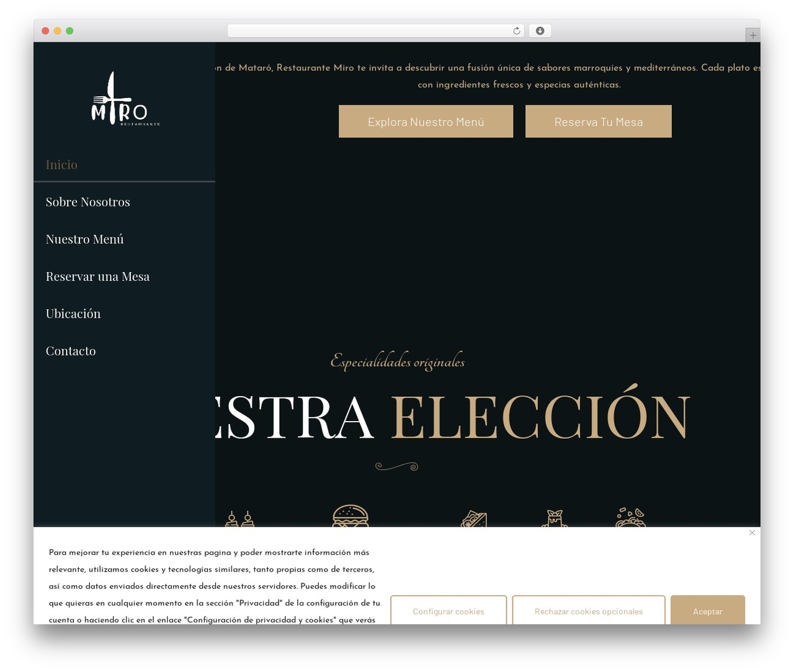794x672 pixels.
Task: Reload the page with the refresh icon
Action: 517,31
